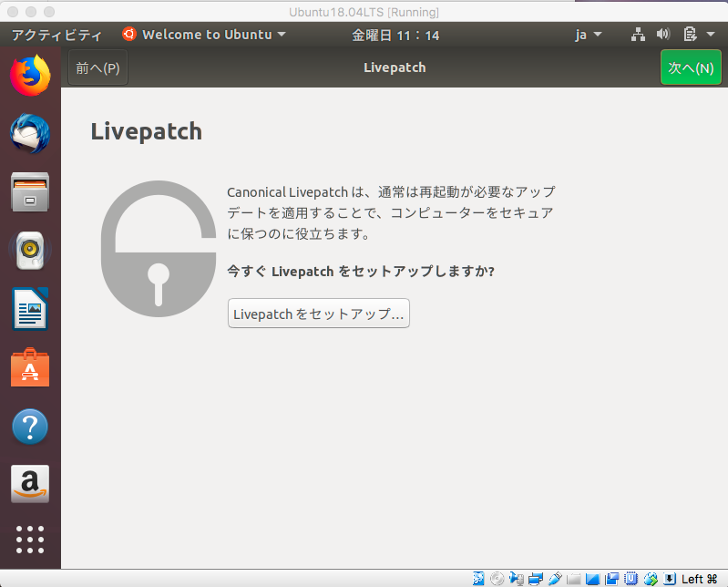This screenshot has height=587, width=728.
Task: Show all applications grid
Action: point(30,540)
